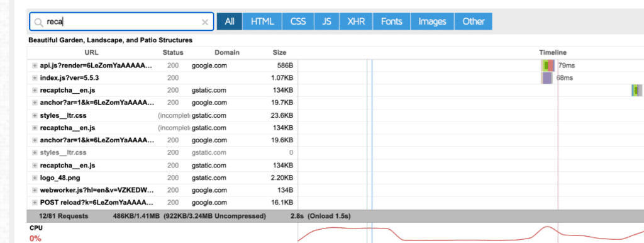Expand the api.js?render request row
Screen dimensions: 644x243
(35, 65)
